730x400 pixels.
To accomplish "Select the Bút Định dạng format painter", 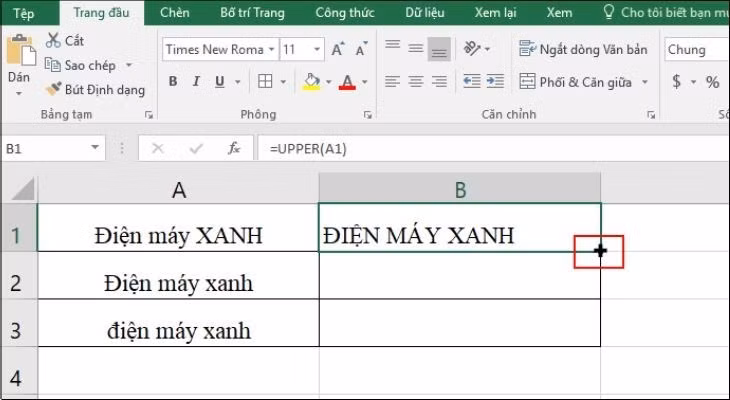I will (x=95, y=89).
